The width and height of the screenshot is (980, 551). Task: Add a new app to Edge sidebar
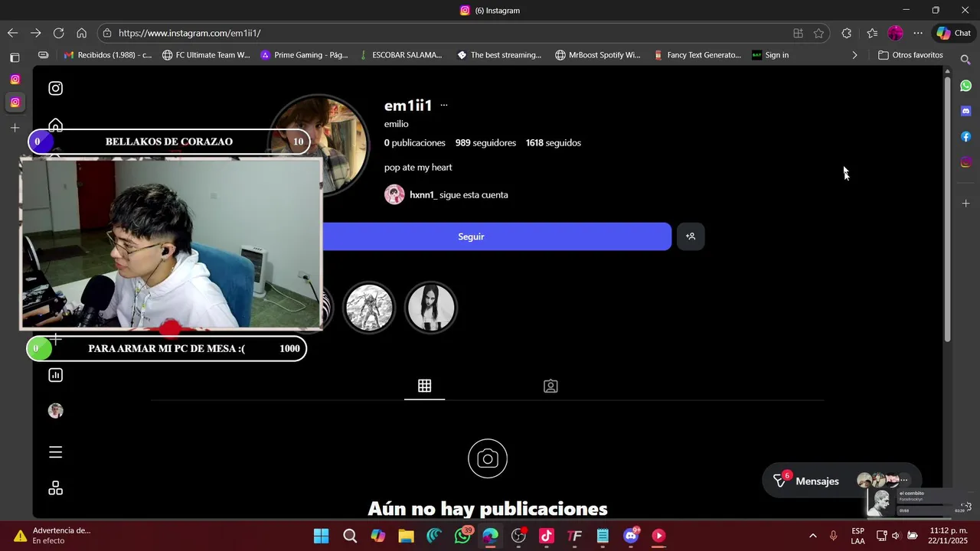pyautogui.click(x=966, y=204)
